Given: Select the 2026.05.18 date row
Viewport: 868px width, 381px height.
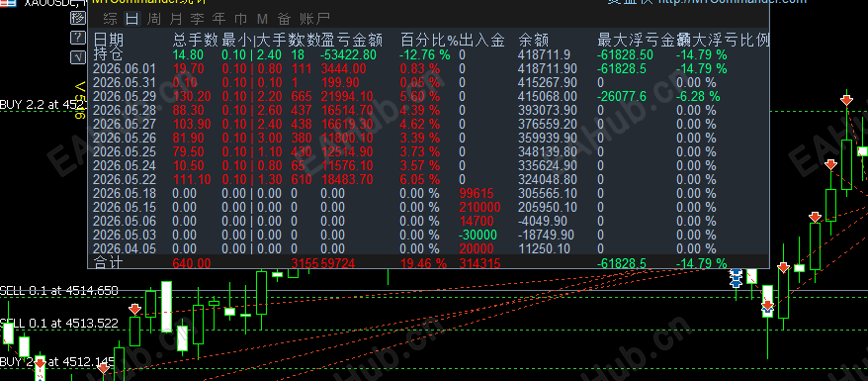Looking at the screenshot, I should click(125, 193).
